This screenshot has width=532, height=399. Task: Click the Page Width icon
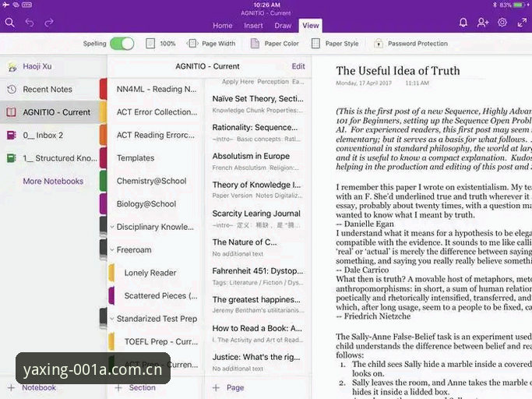pyautogui.click(x=192, y=44)
